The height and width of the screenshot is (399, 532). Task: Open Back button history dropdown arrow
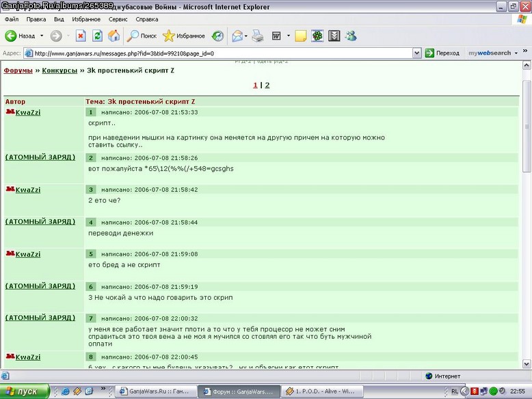[42, 36]
